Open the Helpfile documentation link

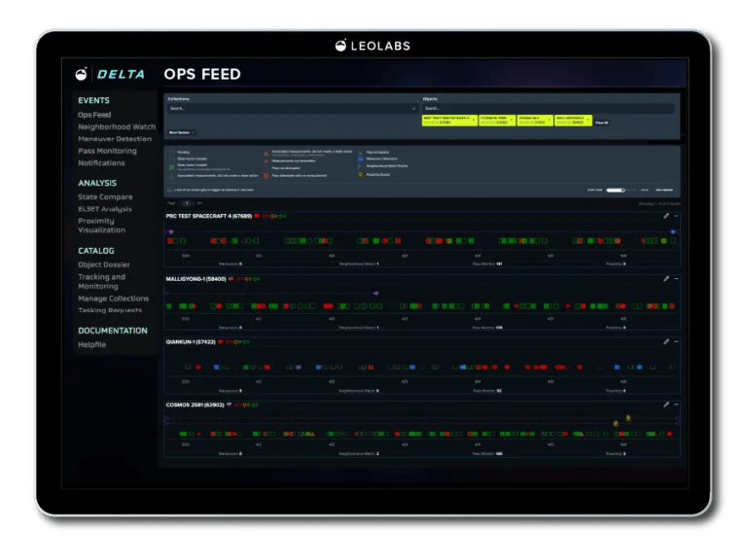tap(92, 344)
